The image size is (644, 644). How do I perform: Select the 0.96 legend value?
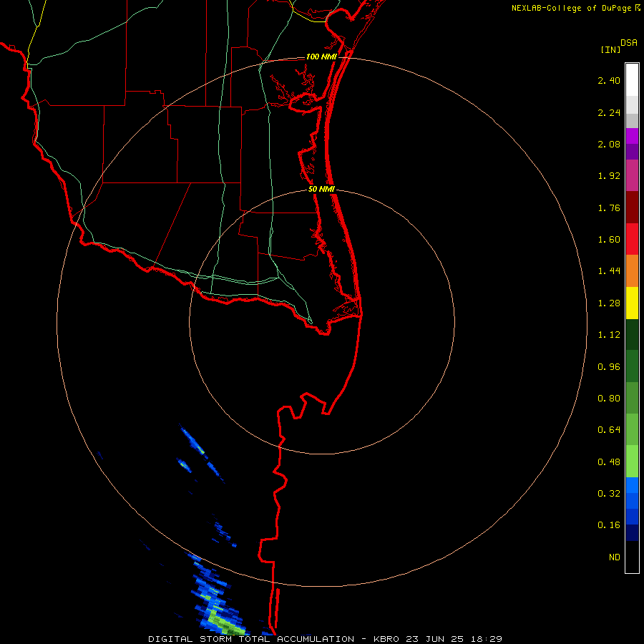[x=609, y=367]
